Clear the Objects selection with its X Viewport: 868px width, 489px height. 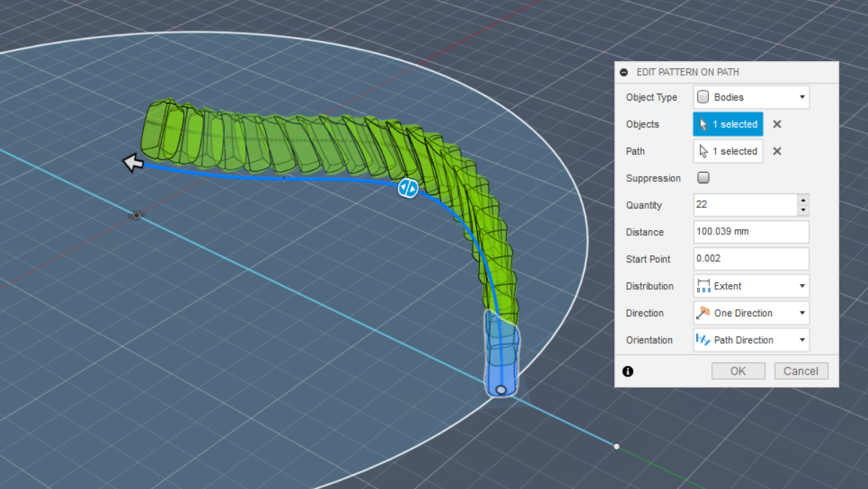777,124
